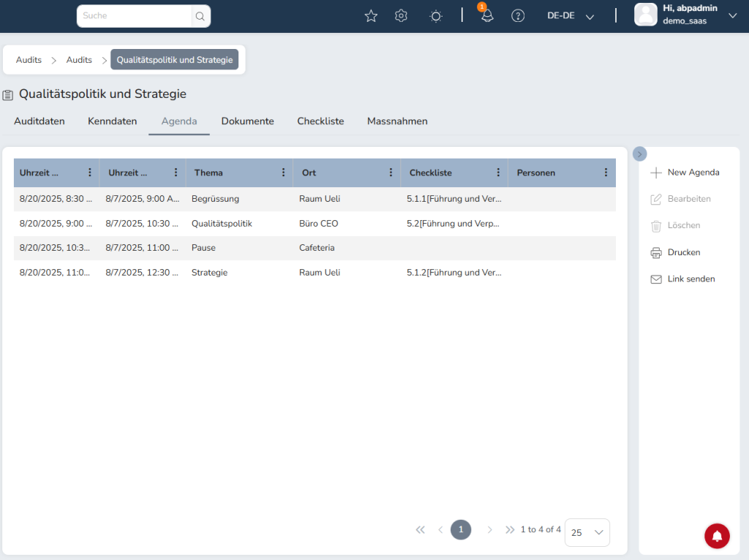Open the page size 25 dropdown
Screen dimensions: 749x560
coord(587,533)
